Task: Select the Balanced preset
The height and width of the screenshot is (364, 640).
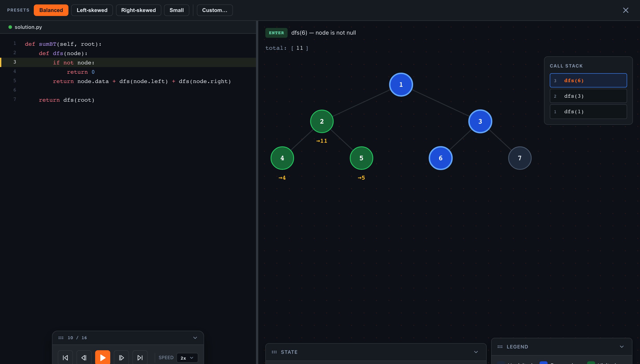Action: click(x=51, y=10)
